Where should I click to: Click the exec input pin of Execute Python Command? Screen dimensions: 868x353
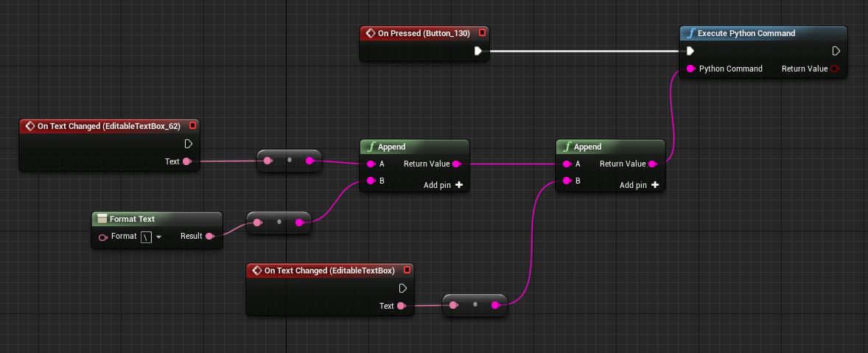coord(690,51)
